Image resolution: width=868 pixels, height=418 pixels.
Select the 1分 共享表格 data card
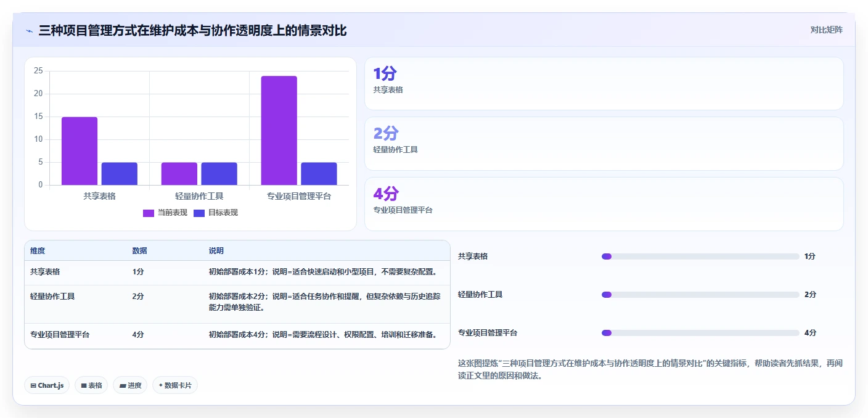[x=604, y=84]
